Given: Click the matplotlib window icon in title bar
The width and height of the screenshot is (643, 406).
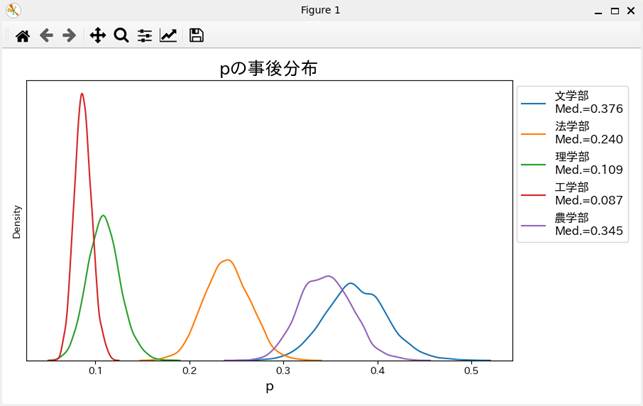Looking at the screenshot, I should 13,10.
